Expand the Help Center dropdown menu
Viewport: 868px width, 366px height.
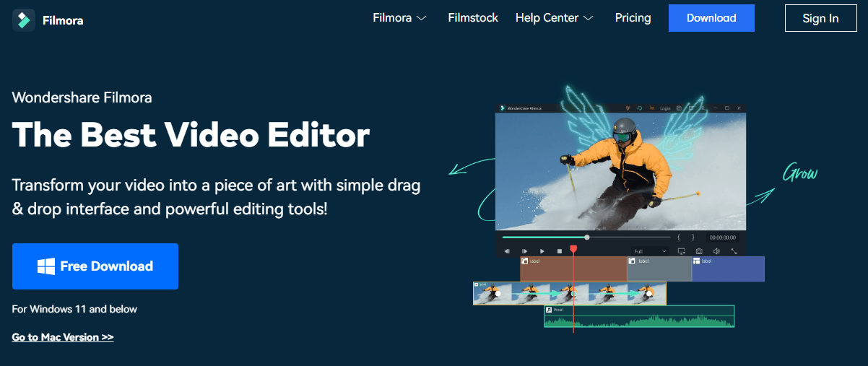click(554, 18)
